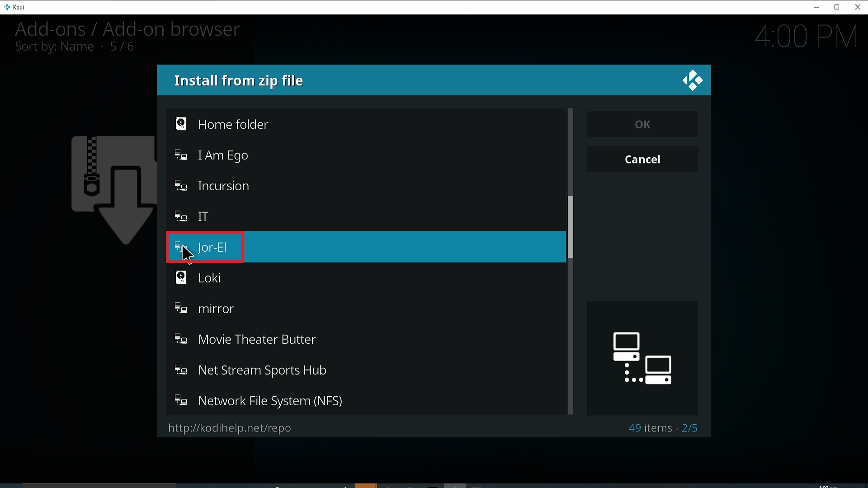Select the I Am Ego source
This screenshot has width=868, height=488.
tap(366, 155)
